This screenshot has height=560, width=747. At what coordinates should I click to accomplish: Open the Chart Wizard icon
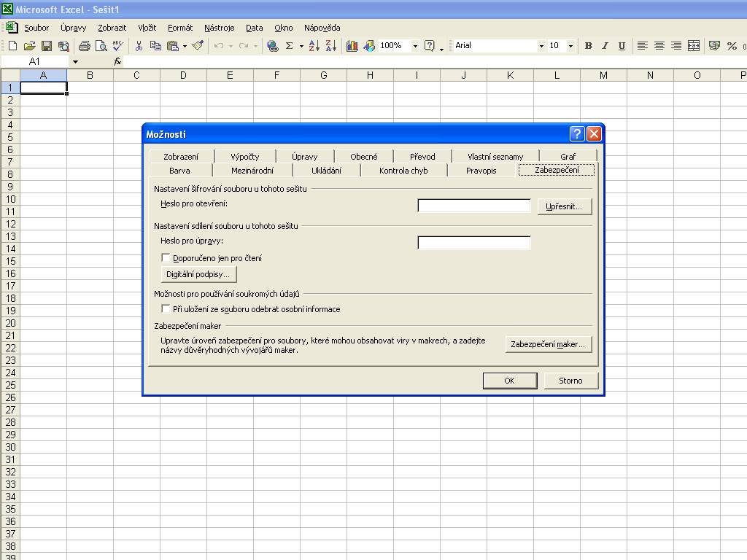click(352, 46)
